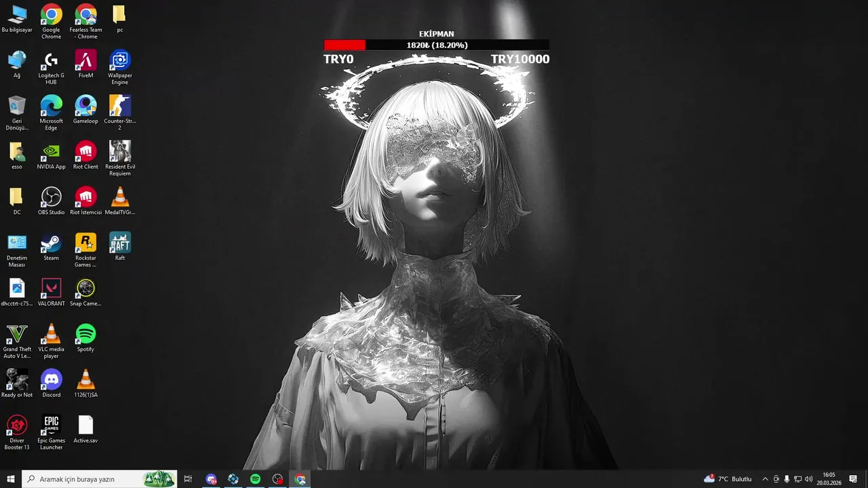Open 7°C Bulutlu weather widget

tap(728, 479)
